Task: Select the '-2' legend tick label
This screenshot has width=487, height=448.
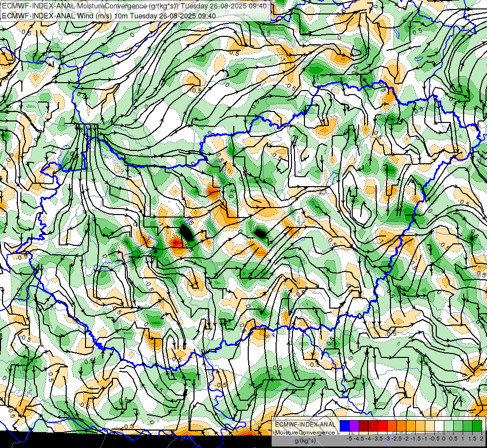Action: point(406,439)
